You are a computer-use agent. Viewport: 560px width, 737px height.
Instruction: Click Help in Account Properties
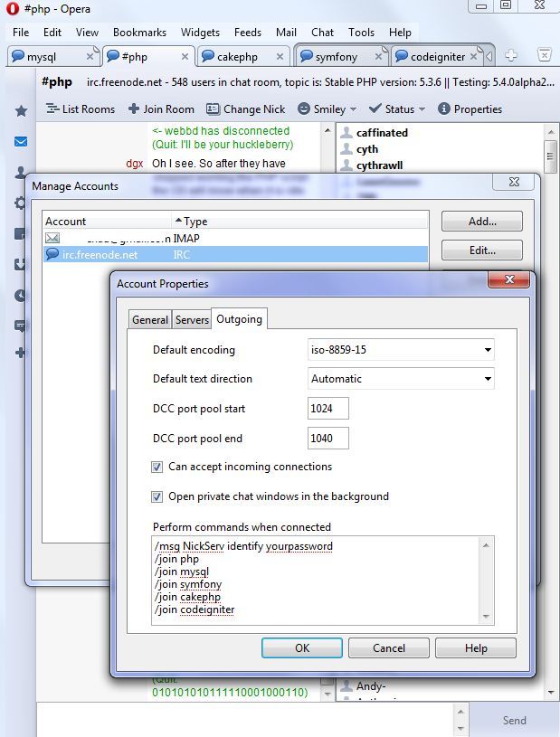(476, 648)
